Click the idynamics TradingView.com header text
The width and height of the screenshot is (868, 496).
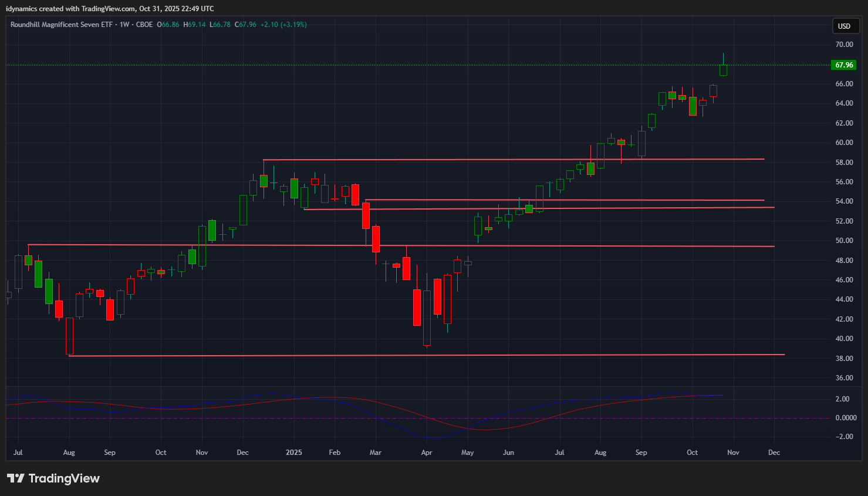110,9
